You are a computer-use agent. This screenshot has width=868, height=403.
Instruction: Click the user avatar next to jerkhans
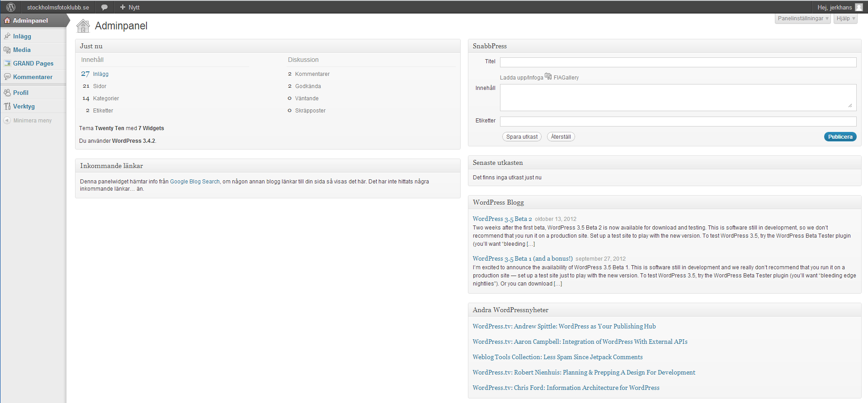tap(859, 7)
